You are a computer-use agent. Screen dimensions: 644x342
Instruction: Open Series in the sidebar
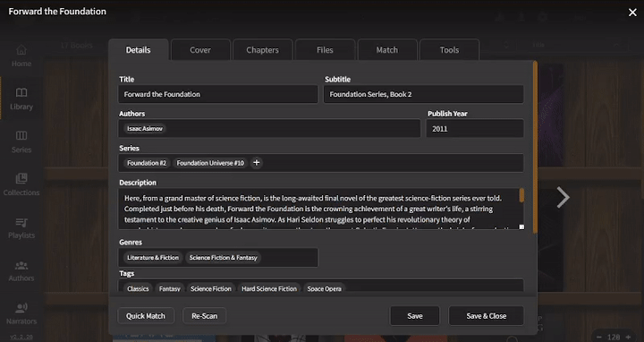click(x=21, y=142)
